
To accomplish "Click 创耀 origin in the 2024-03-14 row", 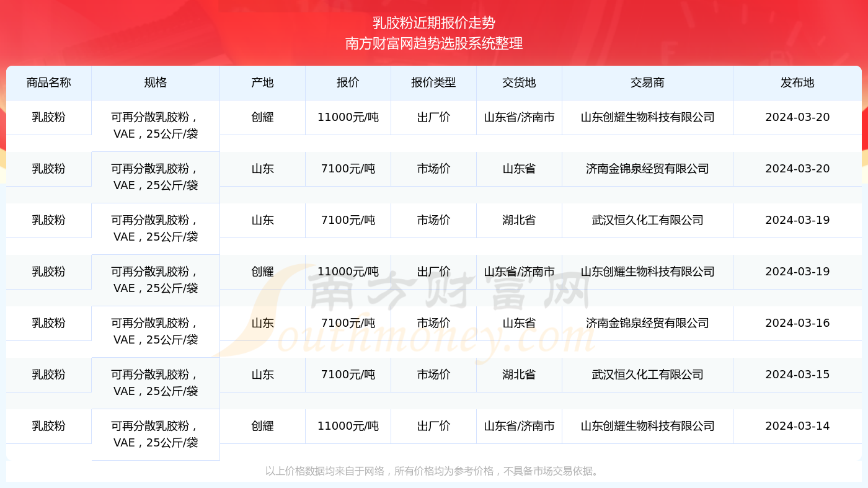I will [262, 426].
